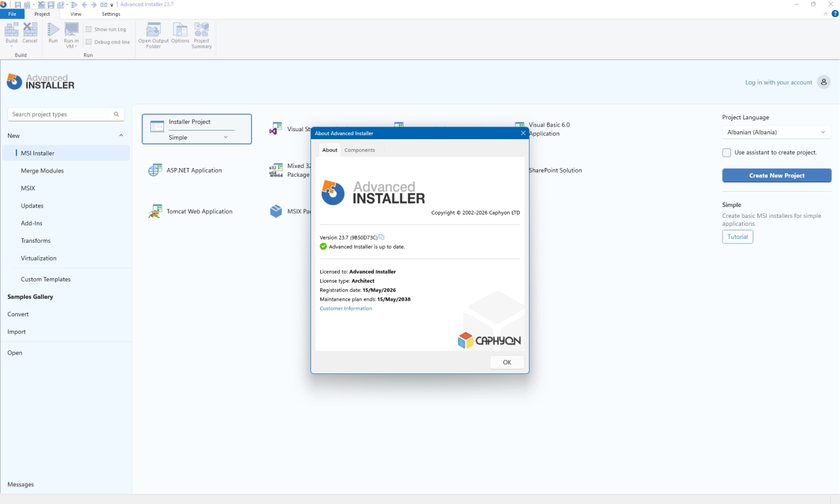Enable Use assistant to create project
The width and height of the screenshot is (840, 504).
pos(726,152)
